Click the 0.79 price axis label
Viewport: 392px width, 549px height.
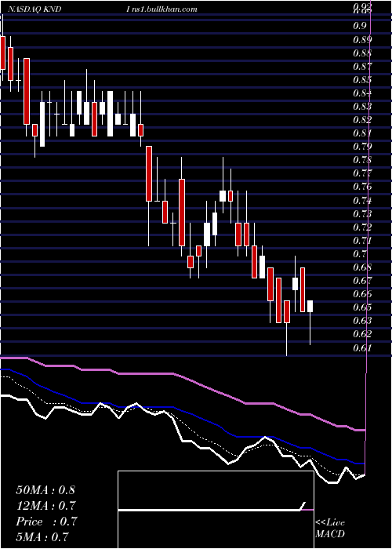(x=362, y=147)
